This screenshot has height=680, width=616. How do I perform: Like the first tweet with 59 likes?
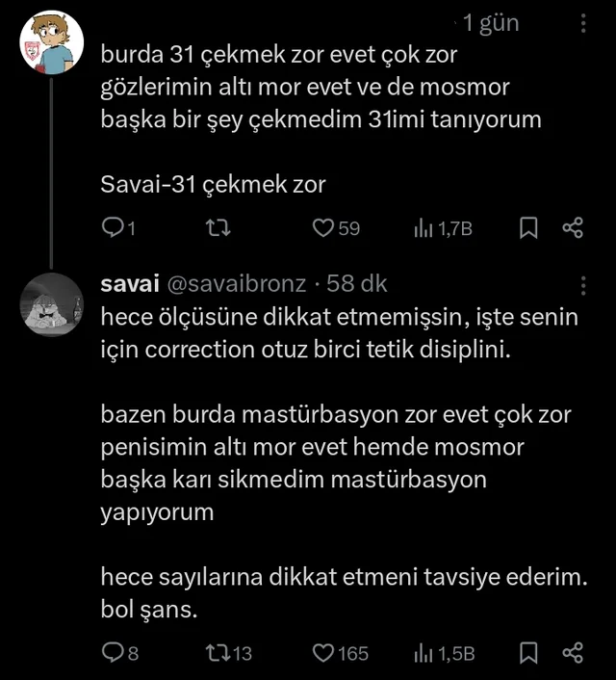[323, 228]
